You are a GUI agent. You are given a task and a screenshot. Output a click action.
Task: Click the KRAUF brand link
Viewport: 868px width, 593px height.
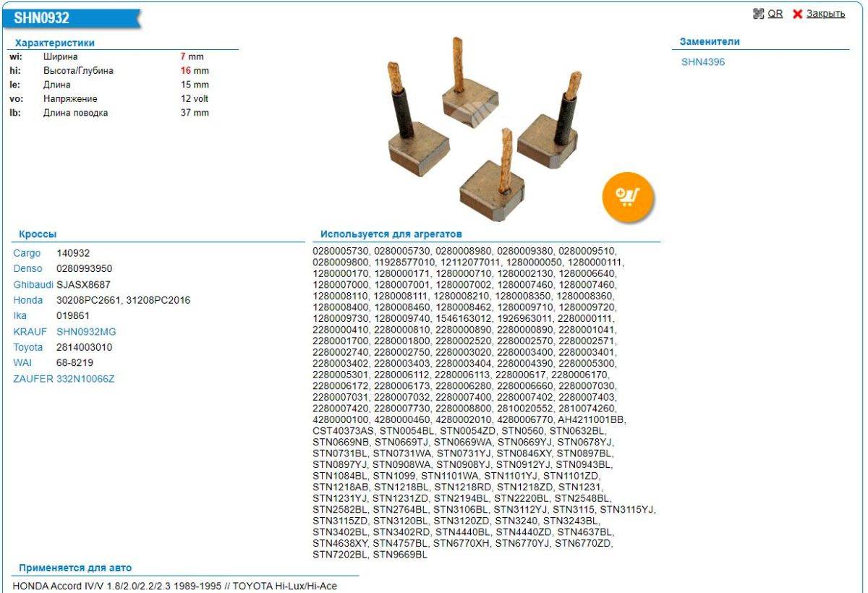(30, 332)
